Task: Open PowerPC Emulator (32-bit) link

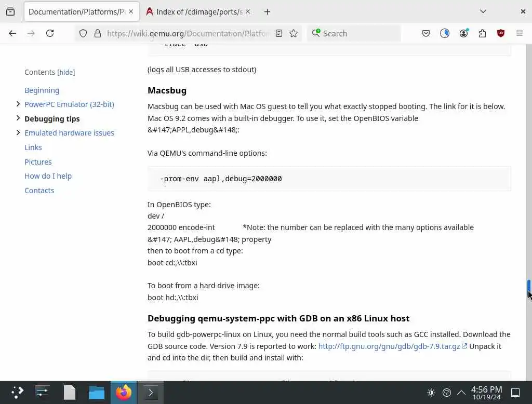Action: point(69,104)
